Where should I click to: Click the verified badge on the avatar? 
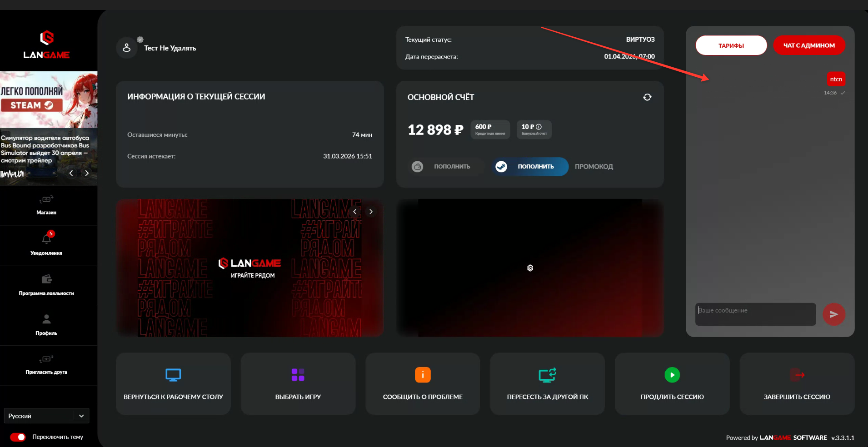140,40
